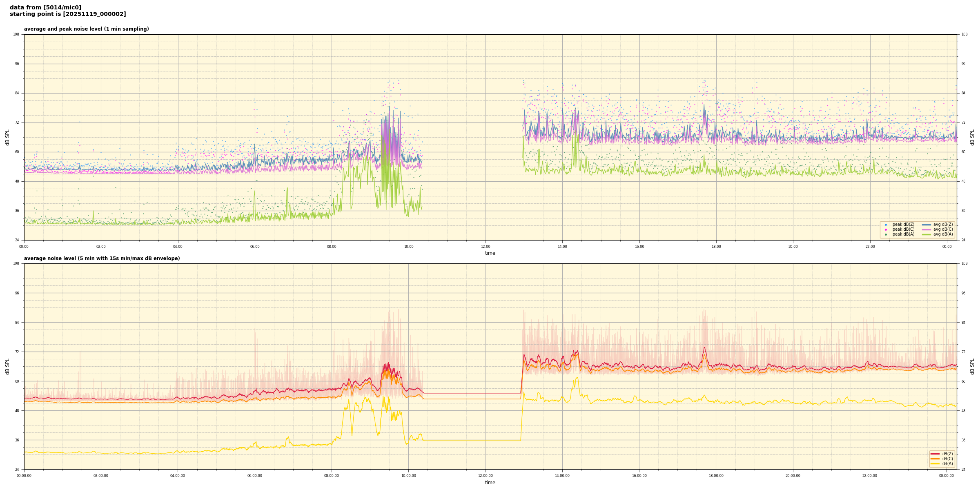The height and width of the screenshot is (490, 980).
Task: Click the 06:00:00 tick label on lower chart
Action: coord(255,476)
